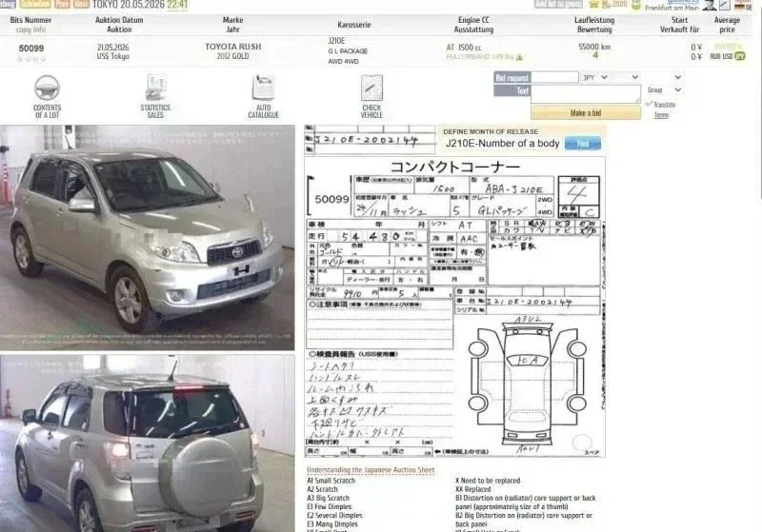
Task: Click the TOYOTA RUSH model name
Action: [x=232, y=47]
